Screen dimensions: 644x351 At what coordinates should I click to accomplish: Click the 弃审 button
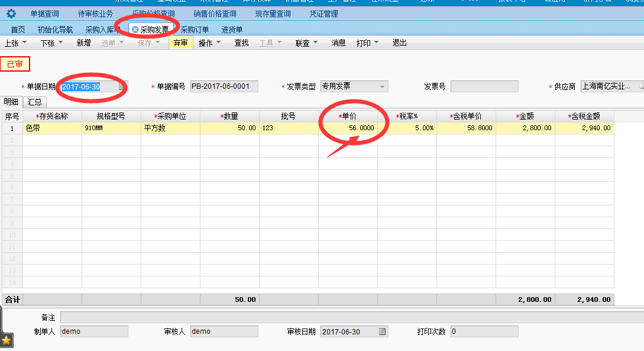[x=180, y=43]
